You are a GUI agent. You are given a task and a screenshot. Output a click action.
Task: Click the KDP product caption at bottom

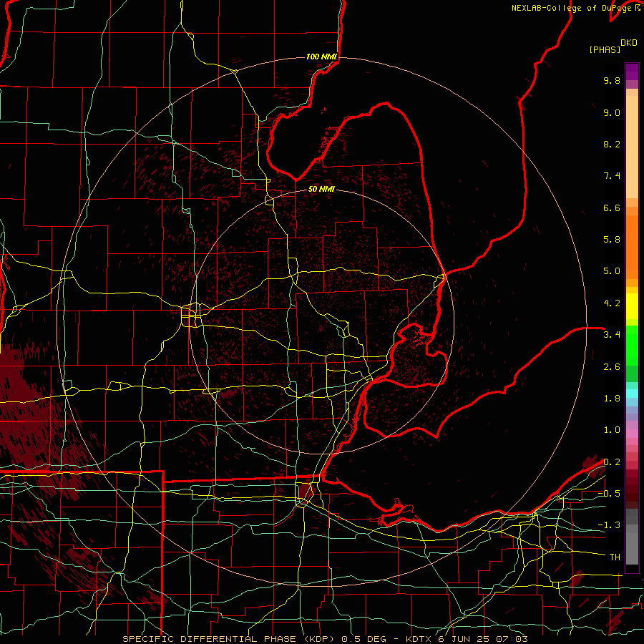click(x=326, y=639)
